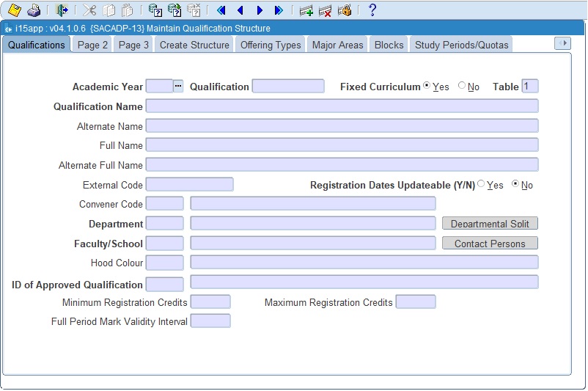Open the Major Areas tab
The width and height of the screenshot is (588, 391).
coord(337,45)
